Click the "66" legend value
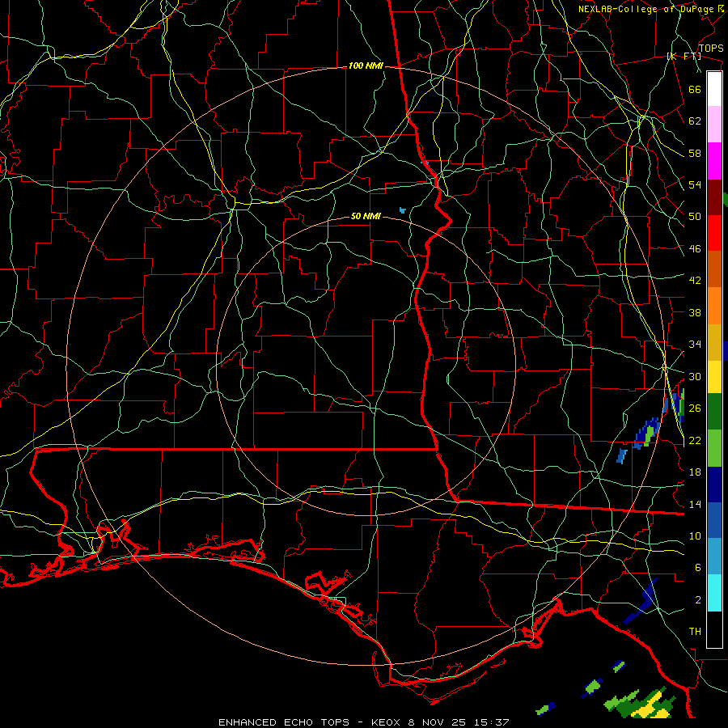 695,89
